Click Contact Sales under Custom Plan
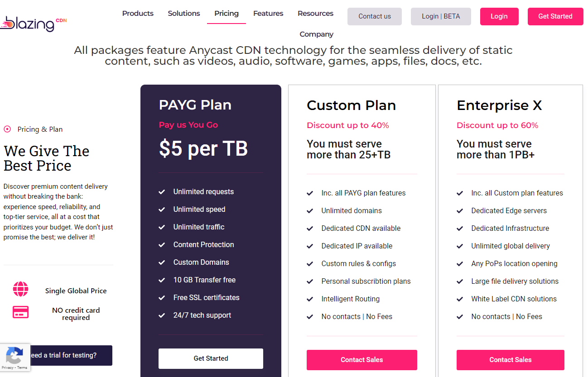This screenshot has height=377, width=588. coord(361,360)
